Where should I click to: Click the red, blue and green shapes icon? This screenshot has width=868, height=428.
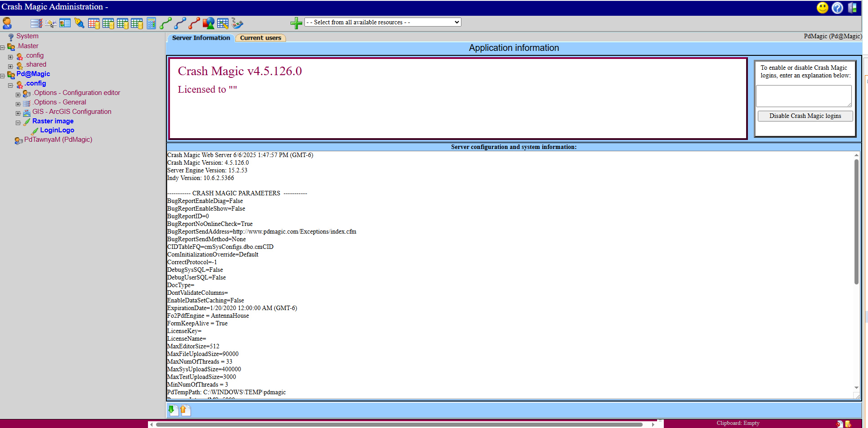click(x=208, y=23)
